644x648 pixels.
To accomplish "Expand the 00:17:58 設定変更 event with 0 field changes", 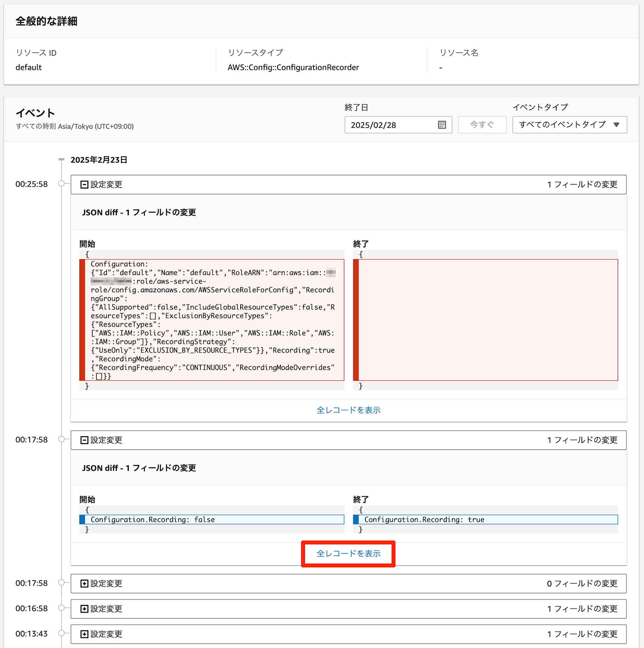I will click(85, 584).
